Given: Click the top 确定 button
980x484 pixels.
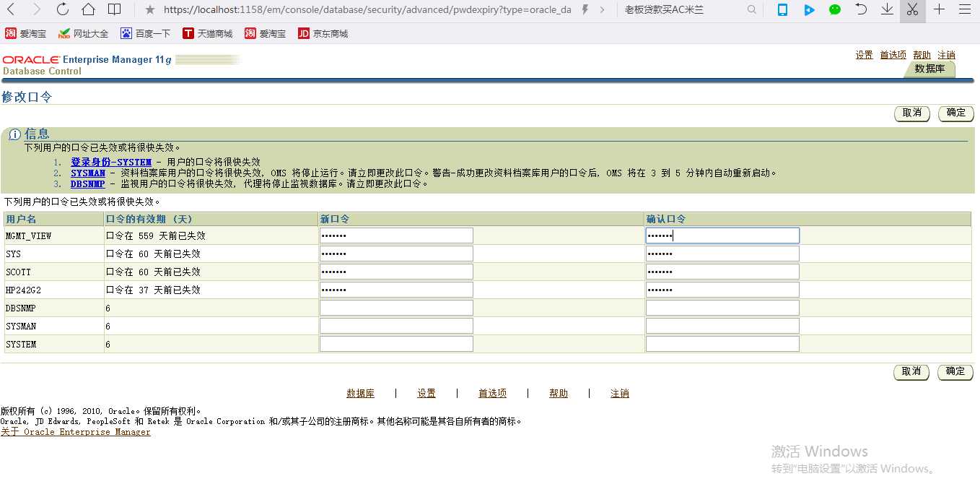Looking at the screenshot, I should point(956,113).
